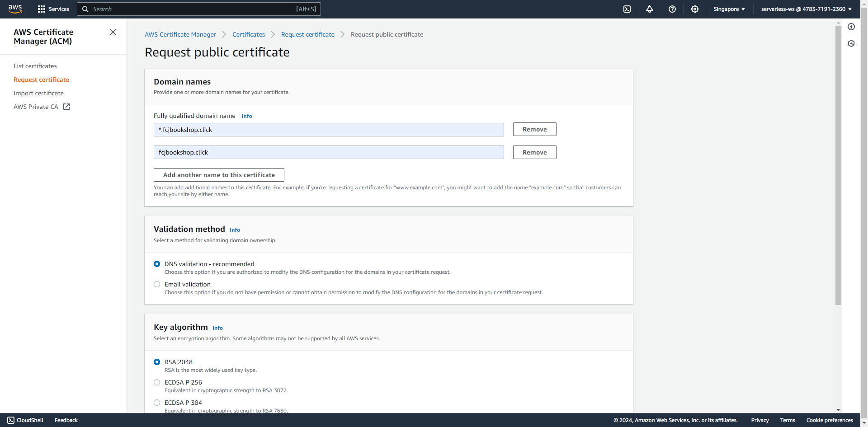This screenshot has width=868, height=427.
Task: Open the hexagon tools panel icon
Action: tap(851, 43)
